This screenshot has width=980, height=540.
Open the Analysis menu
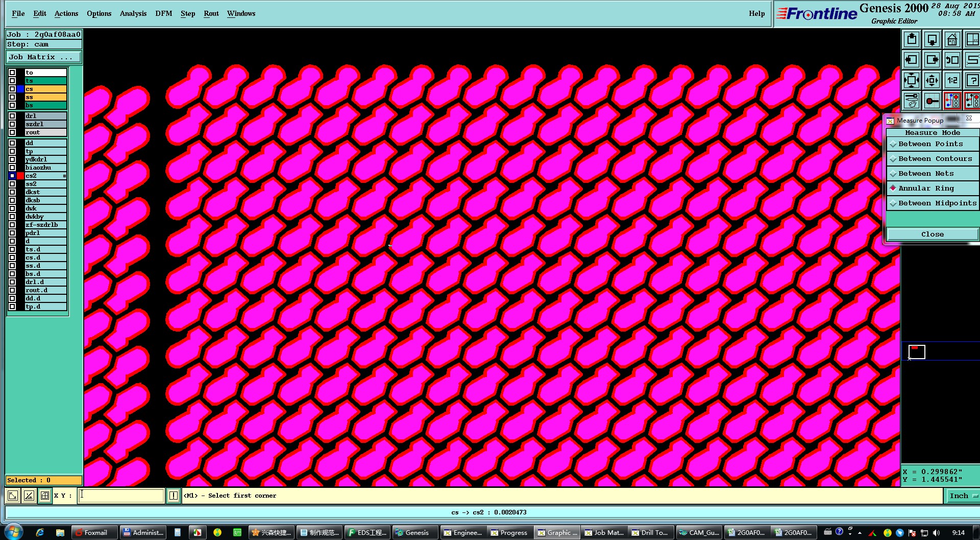[133, 14]
